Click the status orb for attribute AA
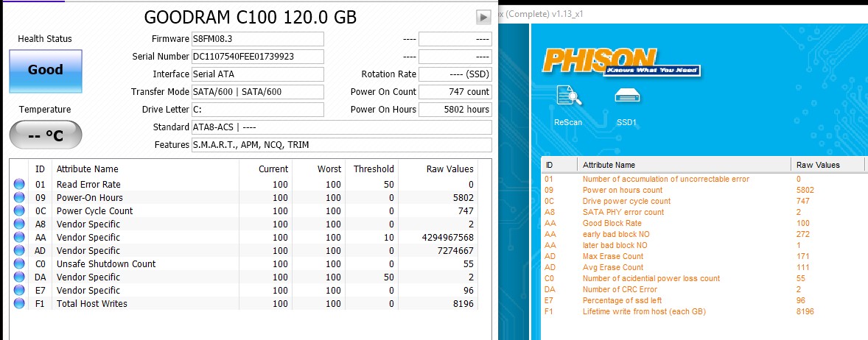 [19, 237]
